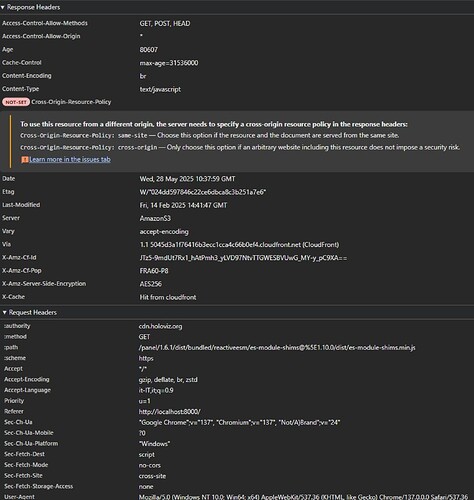Click the X-Cache Hit from cloudfront value
Screen dimensions: 474x500
tap(168, 297)
